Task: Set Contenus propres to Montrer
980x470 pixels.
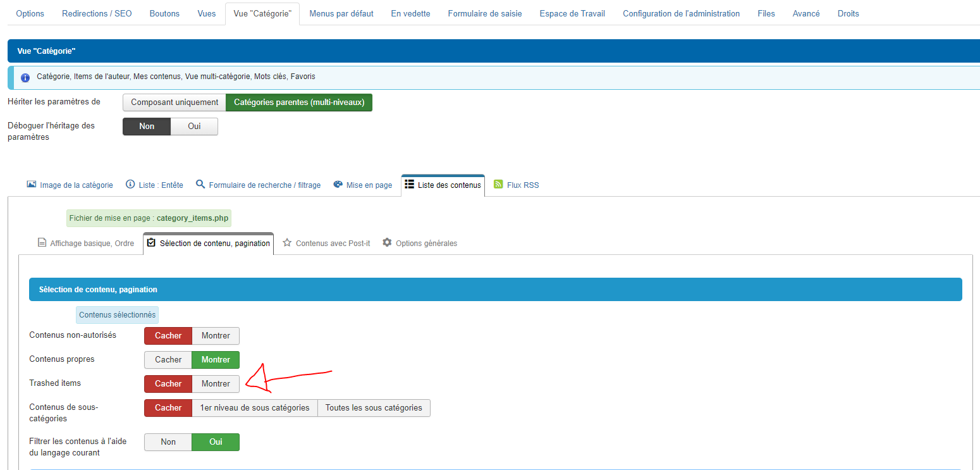Action: pos(216,360)
